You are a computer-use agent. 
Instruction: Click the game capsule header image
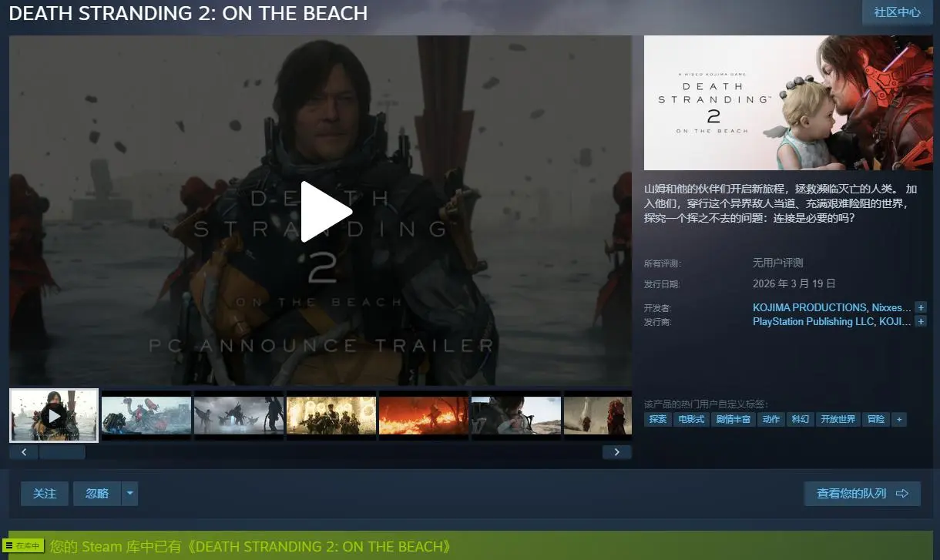coord(788,102)
